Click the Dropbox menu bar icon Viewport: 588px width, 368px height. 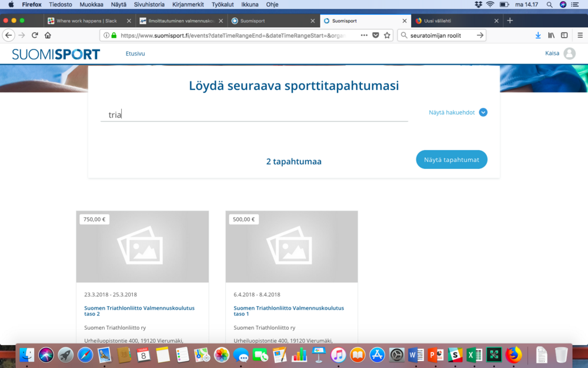click(x=478, y=5)
